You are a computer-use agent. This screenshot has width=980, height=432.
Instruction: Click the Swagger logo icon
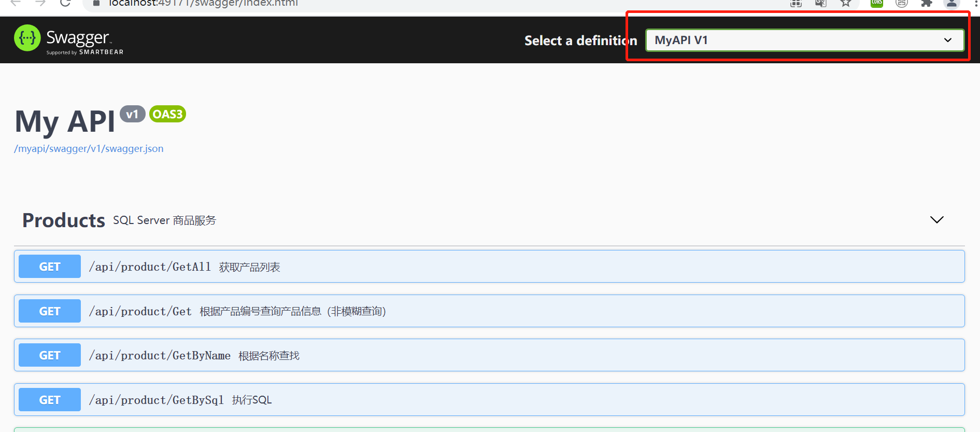coord(27,38)
